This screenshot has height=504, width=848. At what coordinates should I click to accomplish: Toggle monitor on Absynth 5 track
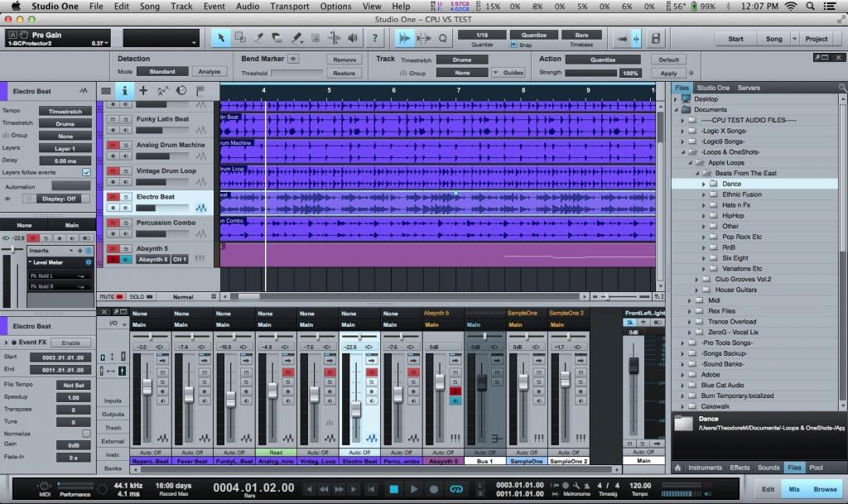click(126, 259)
